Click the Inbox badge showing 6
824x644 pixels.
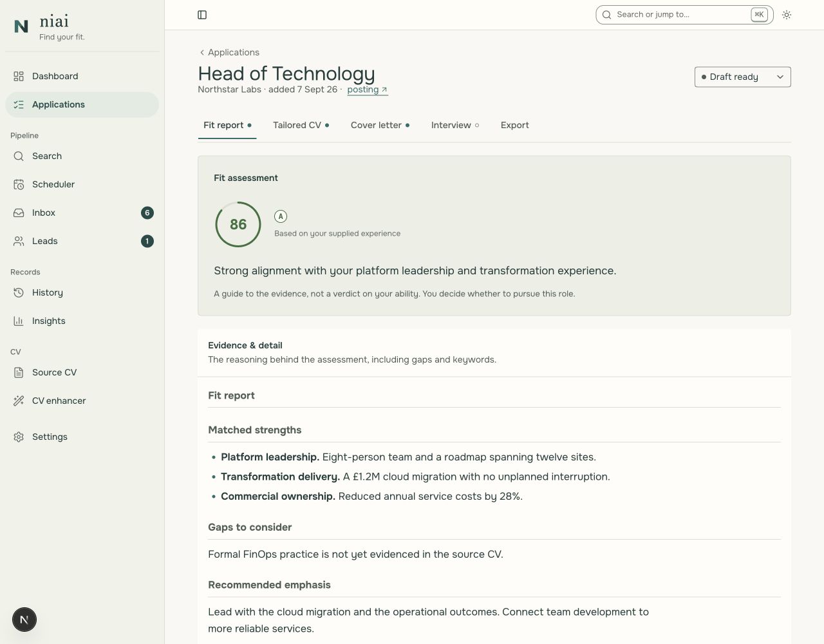(147, 213)
